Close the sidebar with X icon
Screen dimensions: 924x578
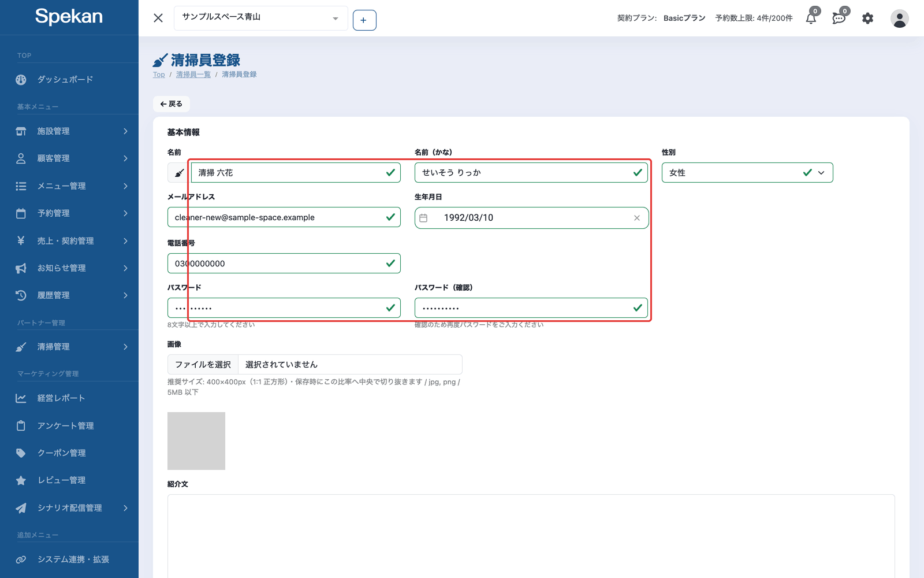[158, 18]
